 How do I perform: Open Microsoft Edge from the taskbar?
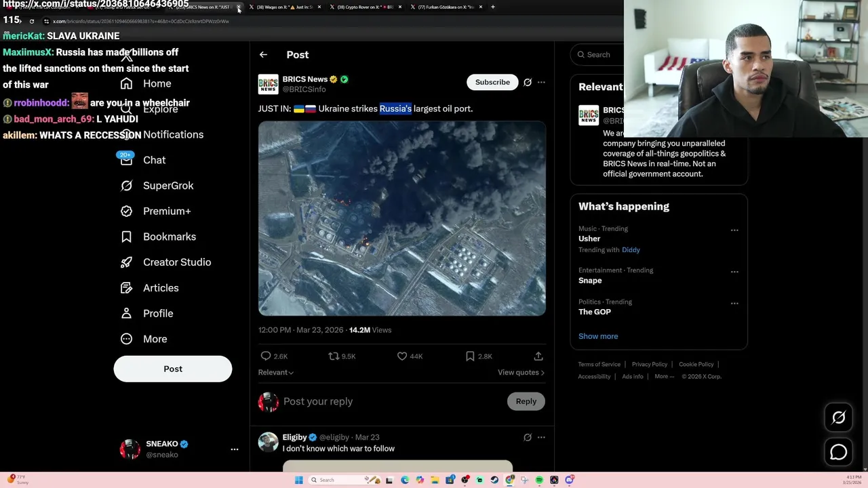coord(405,480)
